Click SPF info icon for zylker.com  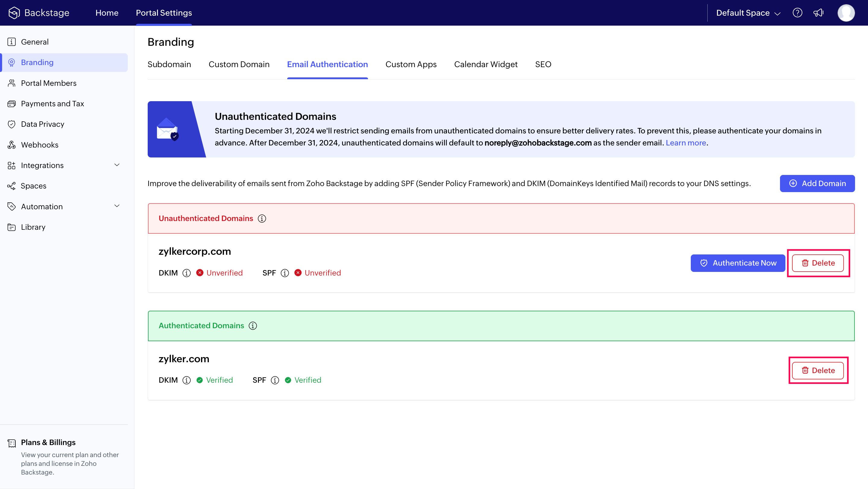275,380
